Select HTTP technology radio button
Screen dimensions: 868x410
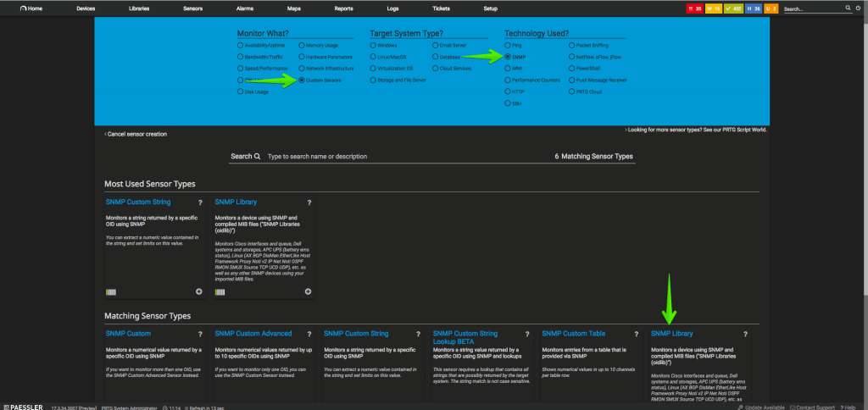coord(508,91)
